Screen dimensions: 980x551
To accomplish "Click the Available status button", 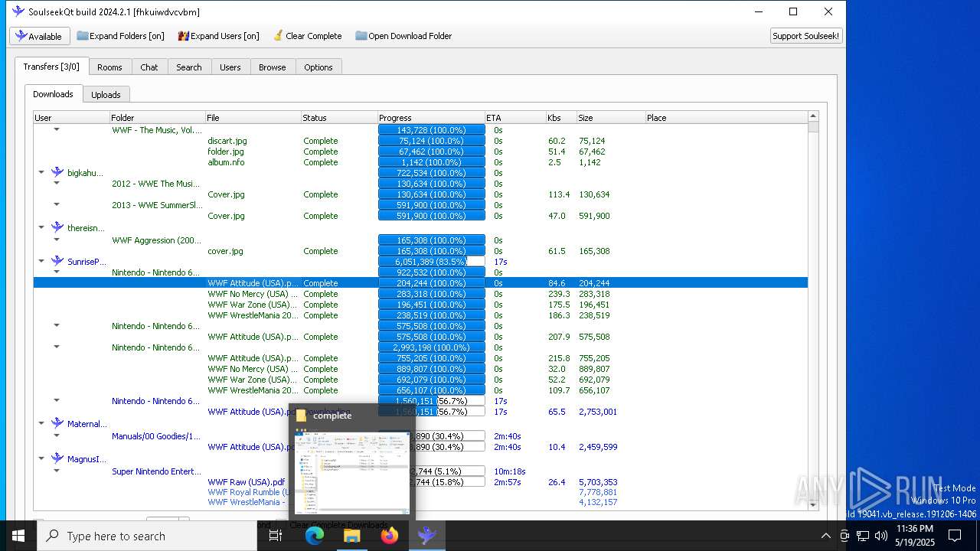I will pos(40,36).
